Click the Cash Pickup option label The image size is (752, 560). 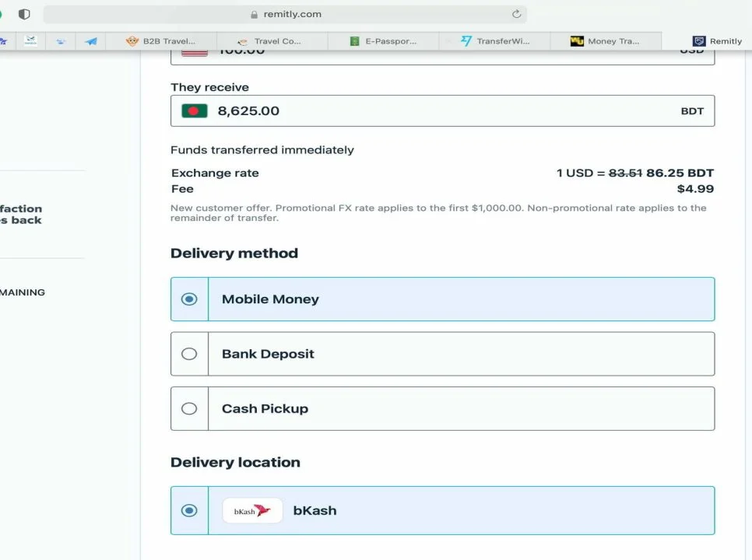pos(265,408)
